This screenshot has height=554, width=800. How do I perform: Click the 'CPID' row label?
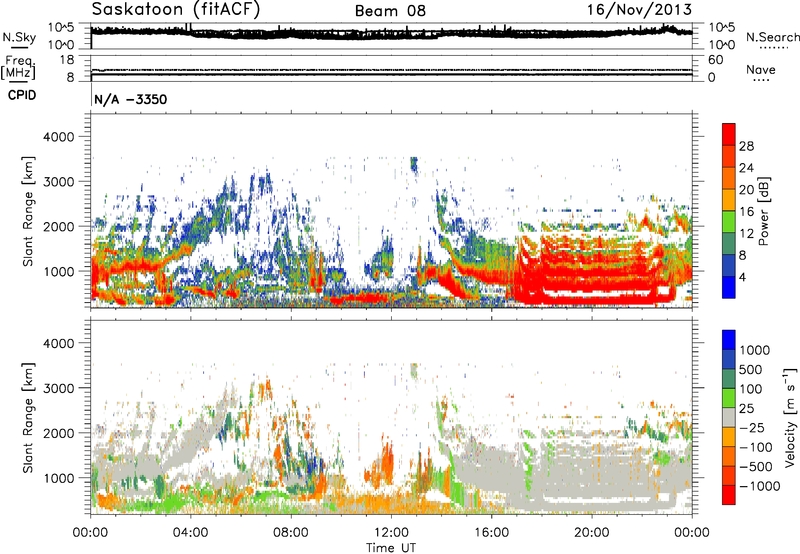(x=22, y=95)
